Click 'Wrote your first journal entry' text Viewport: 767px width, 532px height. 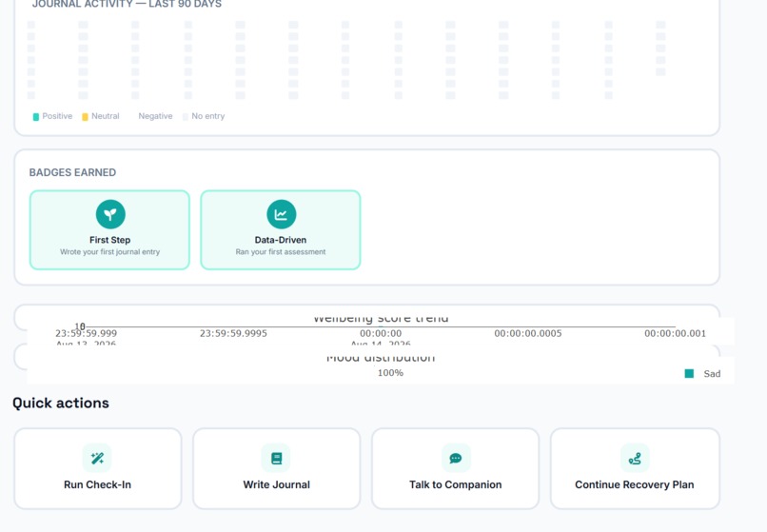110,252
